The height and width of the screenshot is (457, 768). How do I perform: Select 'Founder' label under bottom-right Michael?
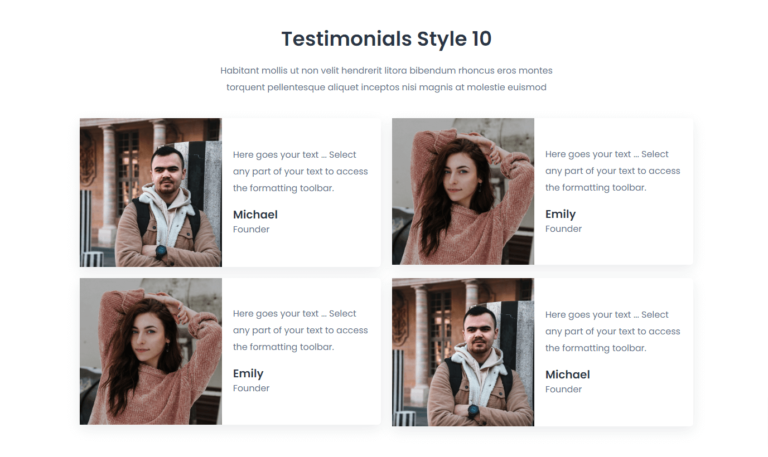[563, 389]
